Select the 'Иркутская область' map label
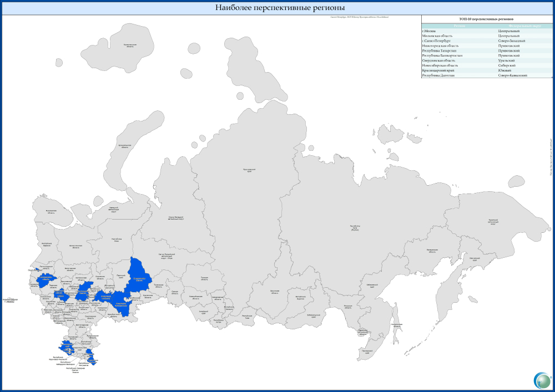This screenshot has width=555, height=392. point(275,292)
